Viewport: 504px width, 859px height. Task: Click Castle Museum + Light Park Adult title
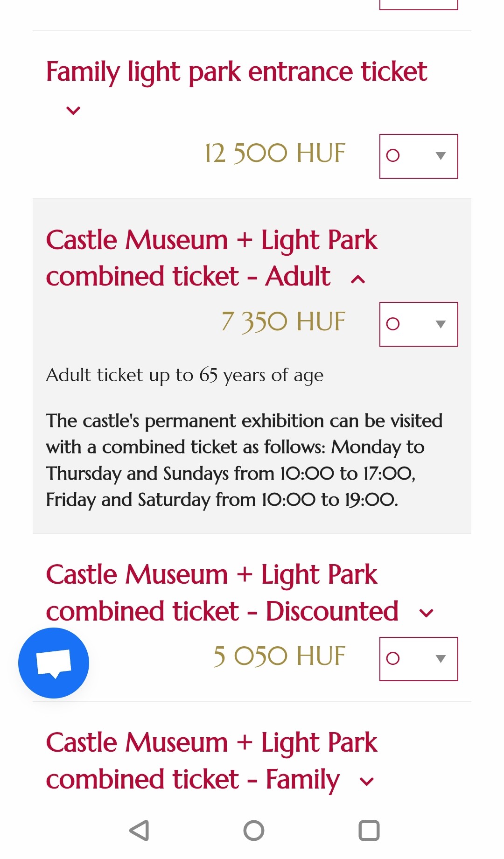pos(211,258)
